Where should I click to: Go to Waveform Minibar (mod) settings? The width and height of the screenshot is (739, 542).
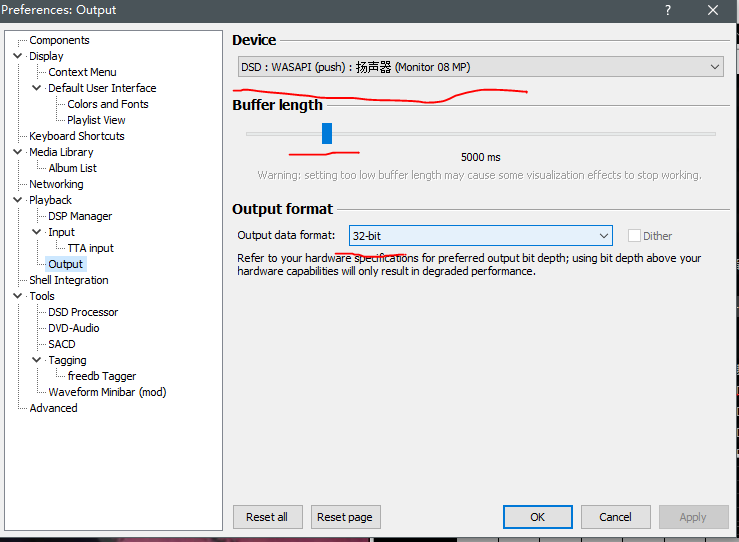coord(107,392)
